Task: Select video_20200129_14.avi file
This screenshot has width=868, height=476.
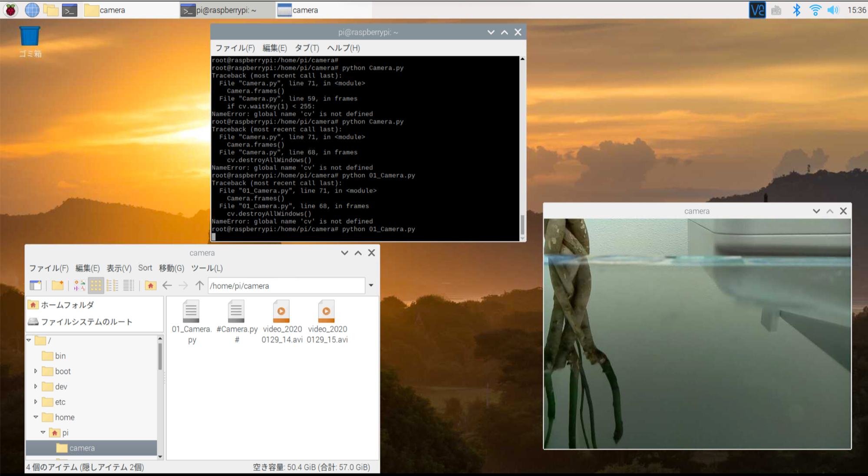Action: pos(282,321)
